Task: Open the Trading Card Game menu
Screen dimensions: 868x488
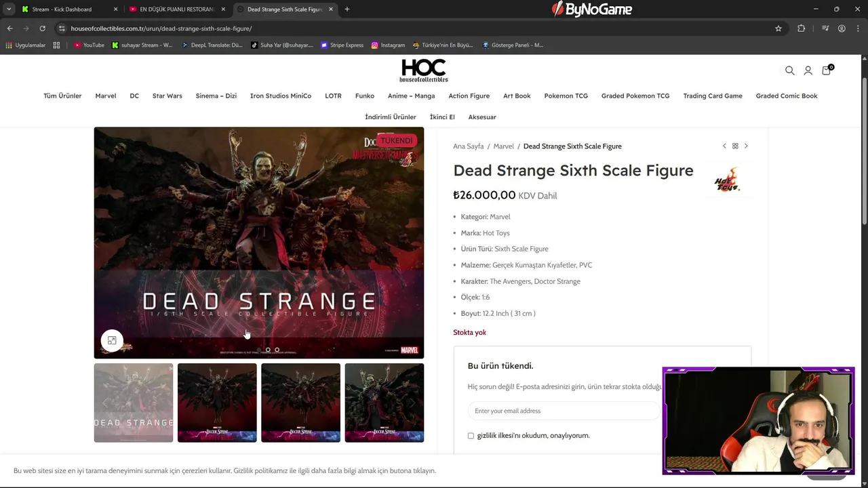Action: point(713,96)
